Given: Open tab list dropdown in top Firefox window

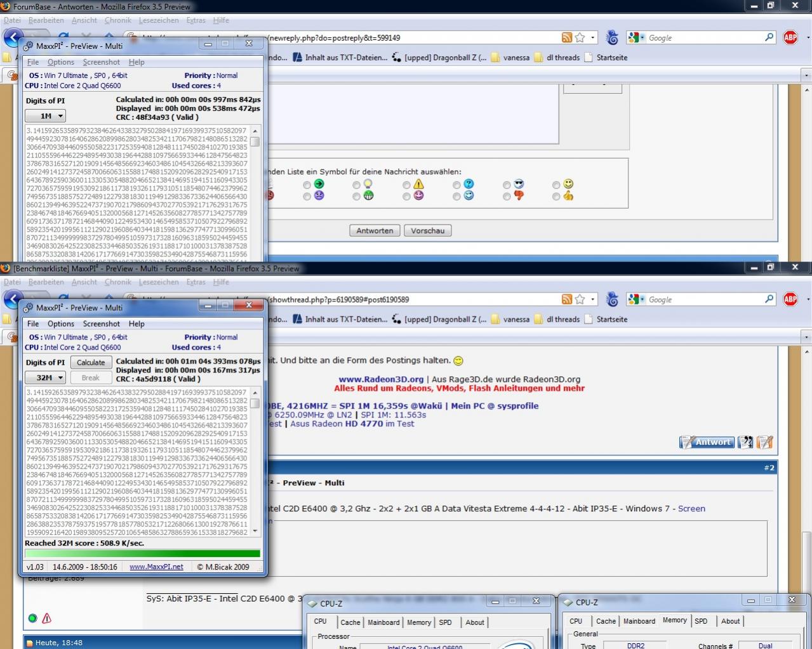Looking at the screenshot, I should (806, 75).
